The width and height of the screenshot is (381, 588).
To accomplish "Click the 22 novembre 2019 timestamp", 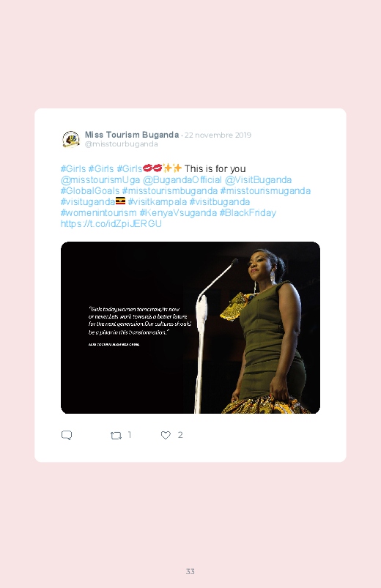I will pyautogui.click(x=218, y=135).
